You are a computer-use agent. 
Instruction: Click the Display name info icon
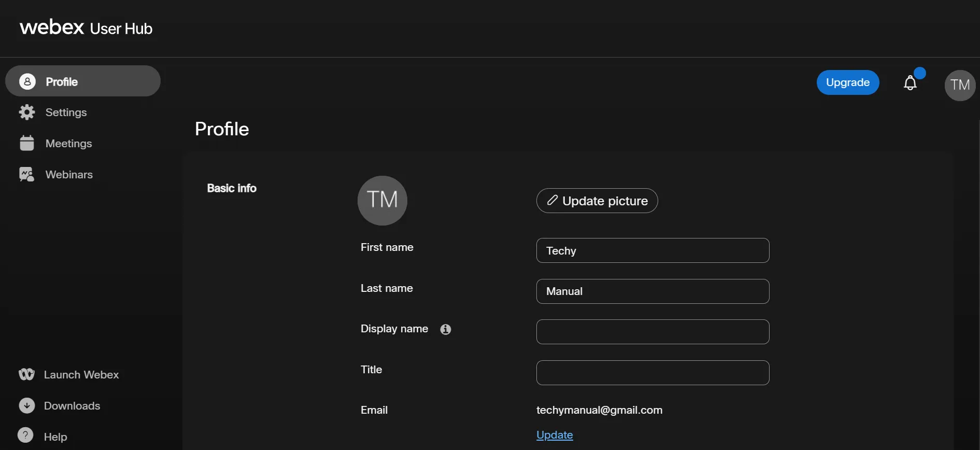tap(446, 329)
